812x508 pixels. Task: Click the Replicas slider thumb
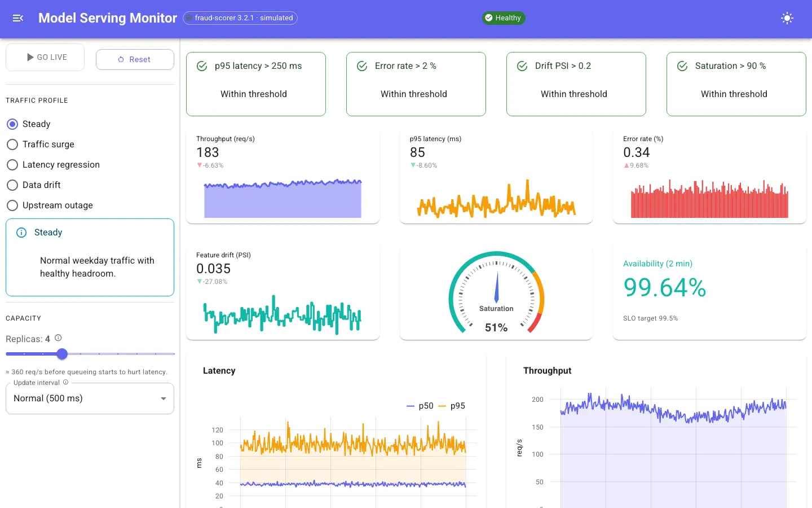62,354
